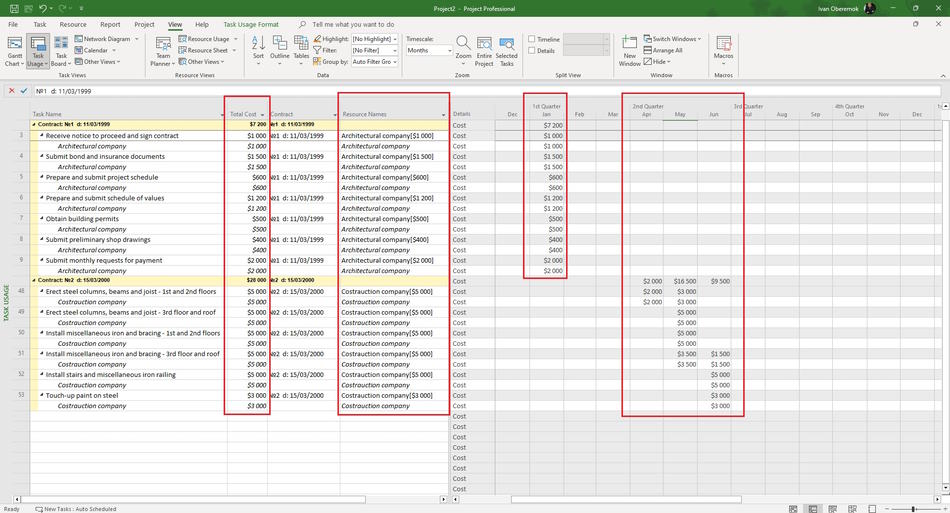Collapse the ribbon with the chevron
The image size is (950, 513).
click(x=943, y=76)
